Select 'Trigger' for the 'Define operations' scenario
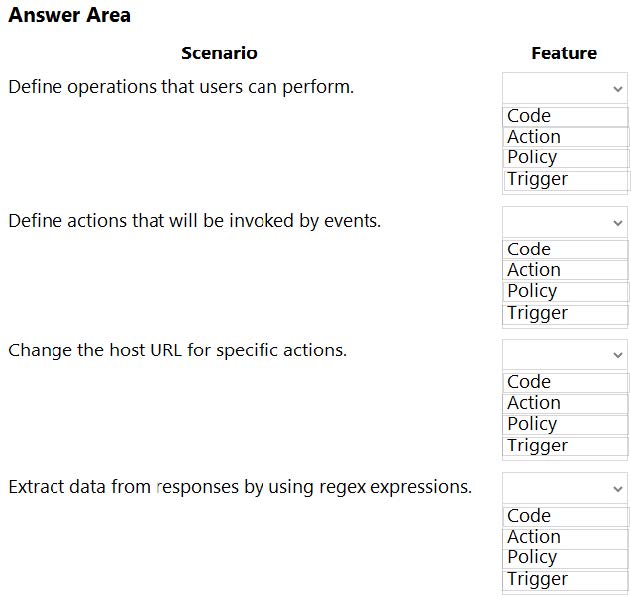Viewport: 631px width, 598px height. pos(565,179)
